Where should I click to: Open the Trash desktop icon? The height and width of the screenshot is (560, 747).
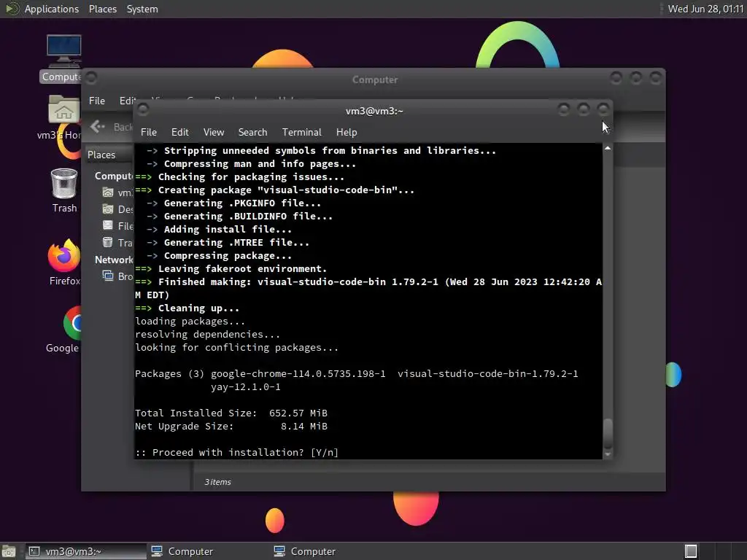(x=64, y=183)
